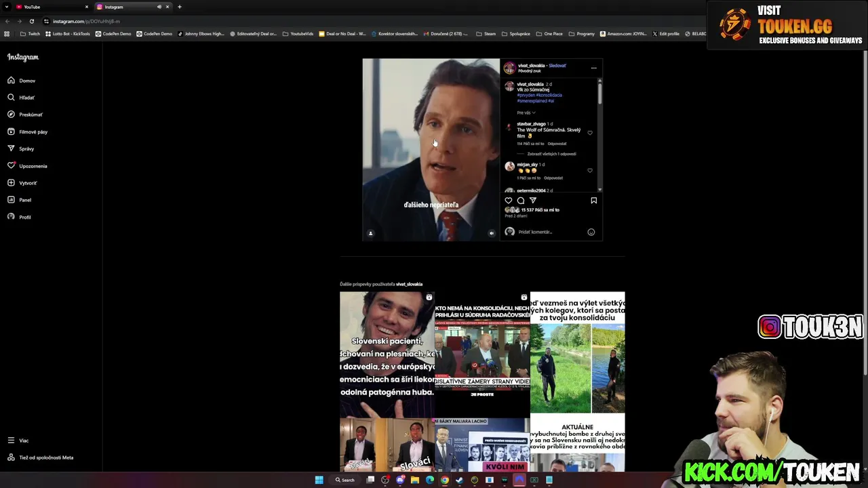This screenshot has height=488, width=868.
Task: Open a new browser tab
Action: [x=180, y=7]
